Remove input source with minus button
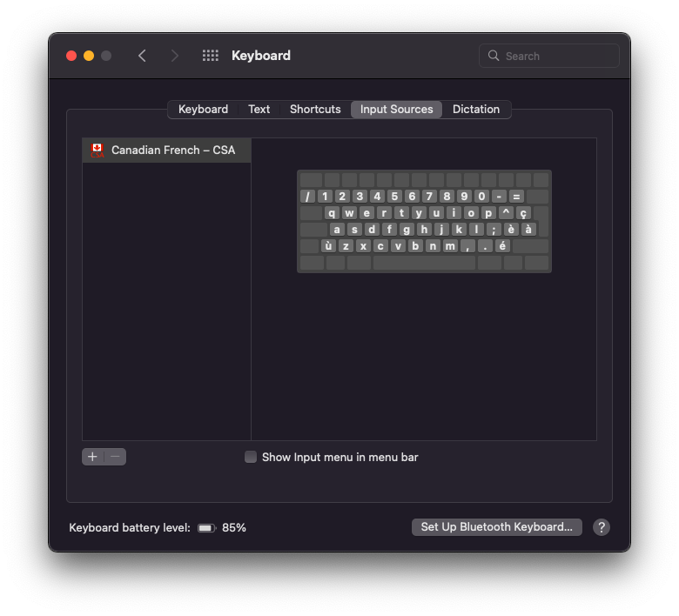This screenshot has width=679, height=616. pyautogui.click(x=115, y=457)
